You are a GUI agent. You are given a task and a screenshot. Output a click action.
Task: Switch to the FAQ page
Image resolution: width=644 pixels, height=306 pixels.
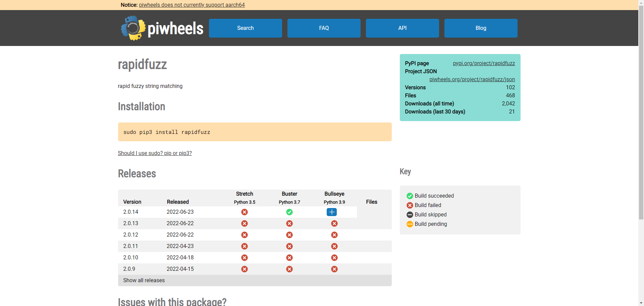pyautogui.click(x=324, y=28)
